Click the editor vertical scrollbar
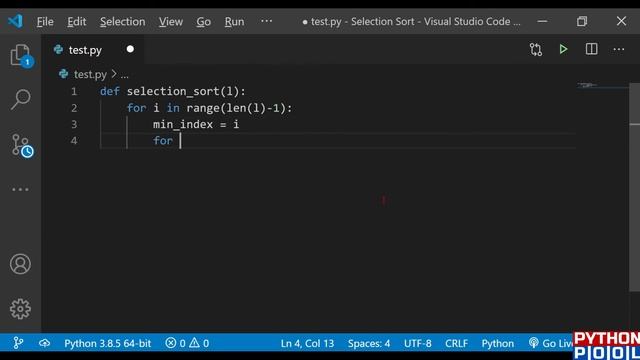Viewport: 640px width, 360px height. coord(634,187)
